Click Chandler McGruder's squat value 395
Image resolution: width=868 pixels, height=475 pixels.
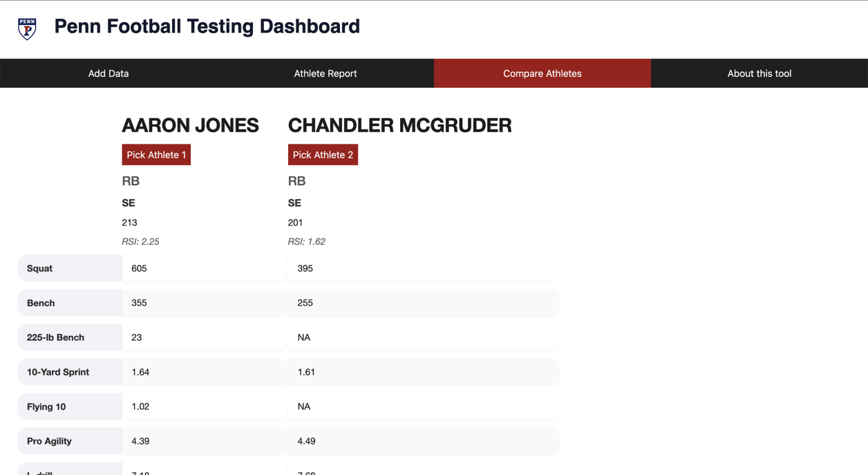coord(305,268)
